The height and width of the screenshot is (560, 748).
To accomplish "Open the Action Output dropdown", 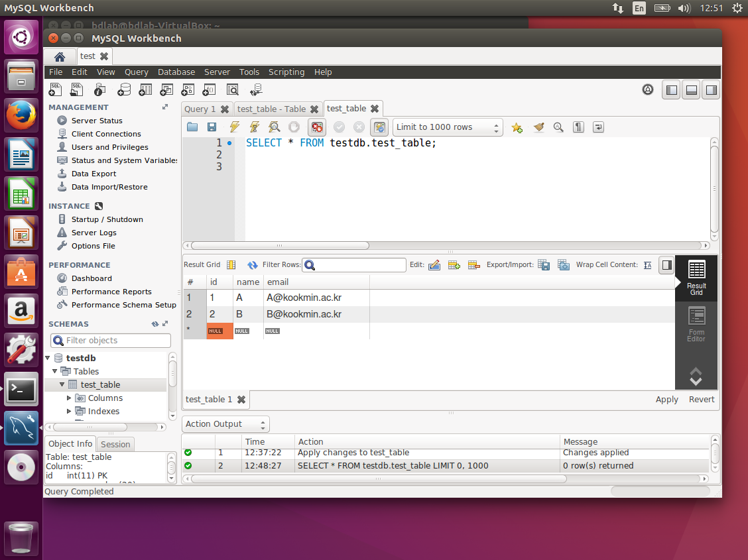I will (225, 423).
